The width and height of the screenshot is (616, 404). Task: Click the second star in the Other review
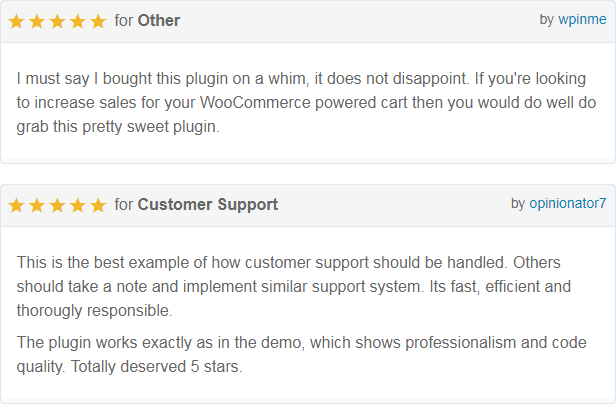click(37, 21)
